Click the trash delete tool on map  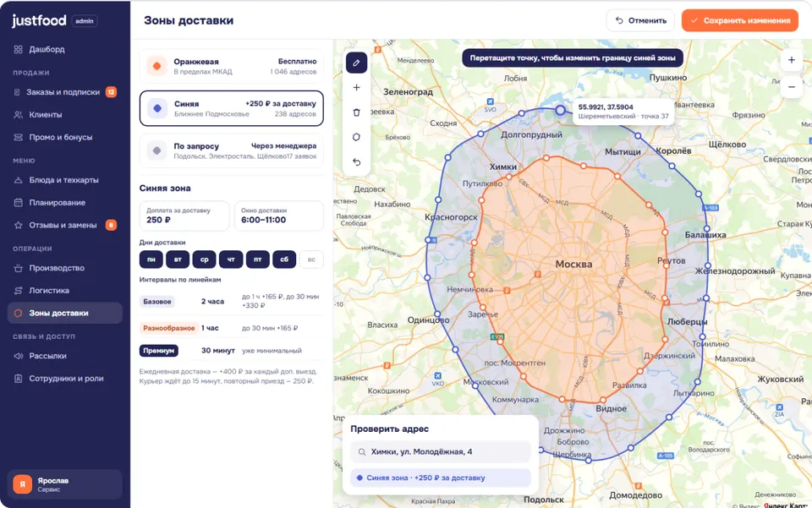coord(356,112)
